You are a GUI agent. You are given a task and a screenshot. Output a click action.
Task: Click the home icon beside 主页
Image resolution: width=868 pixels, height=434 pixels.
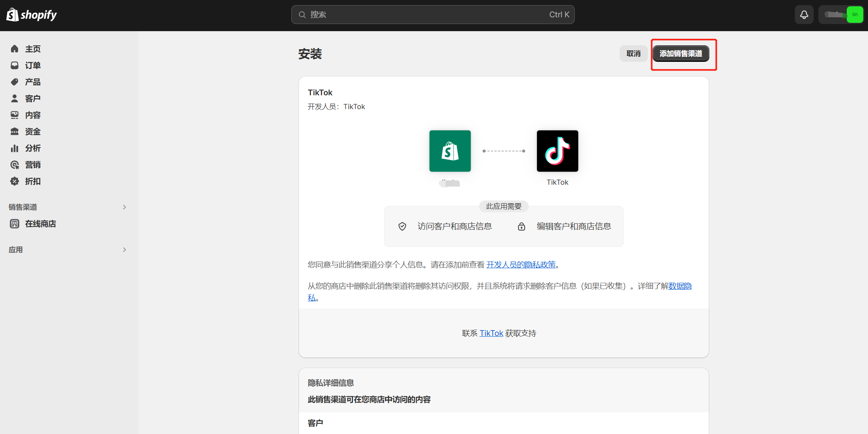point(15,49)
